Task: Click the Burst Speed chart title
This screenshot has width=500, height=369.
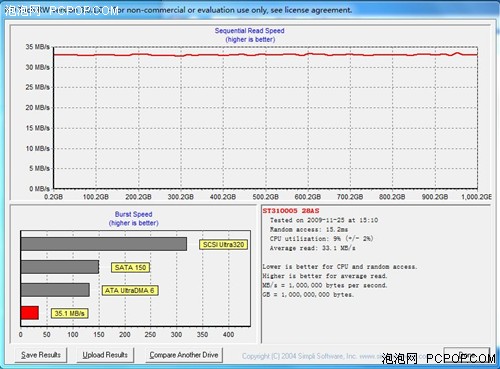Action: point(133,214)
